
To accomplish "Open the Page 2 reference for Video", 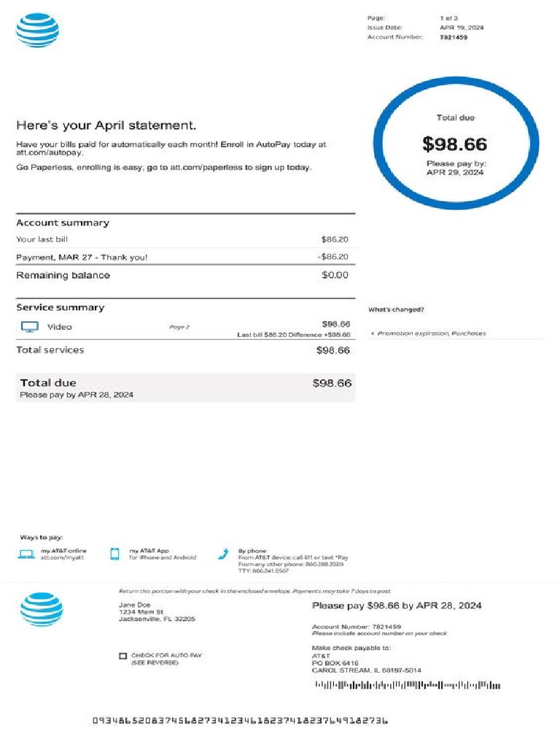I will point(179,327).
